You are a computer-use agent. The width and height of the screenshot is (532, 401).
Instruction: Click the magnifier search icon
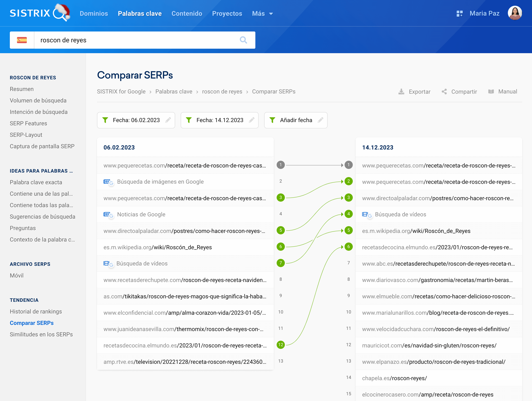243,40
